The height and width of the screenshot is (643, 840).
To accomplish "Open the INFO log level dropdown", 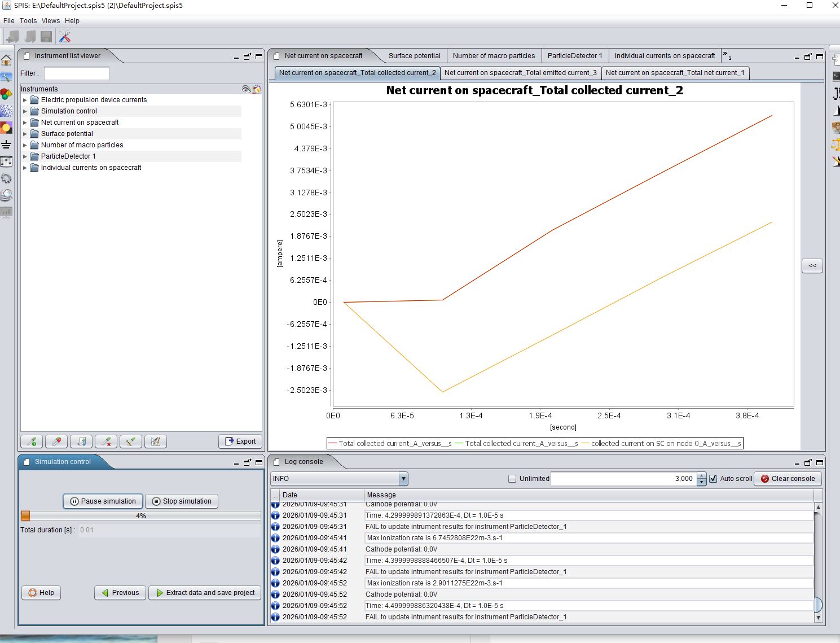I will point(339,479).
